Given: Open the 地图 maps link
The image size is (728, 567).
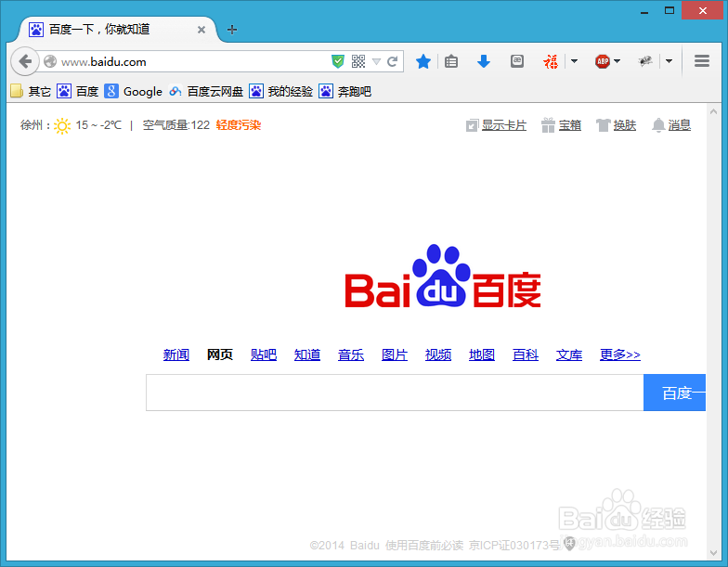Looking at the screenshot, I should pos(481,354).
